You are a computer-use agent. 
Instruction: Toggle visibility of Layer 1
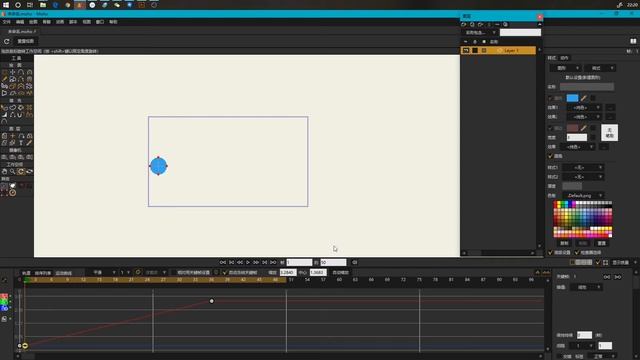pyautogui.click(x=466, y=51)
